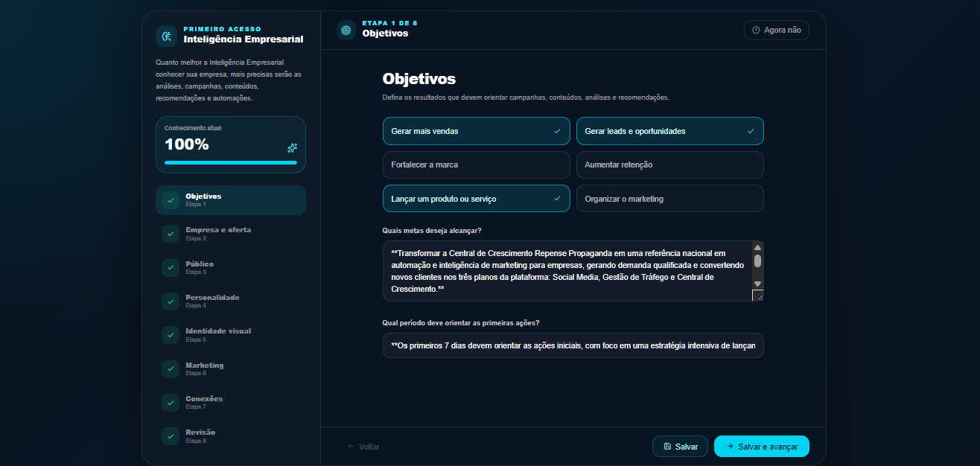Go to the Conexões step
The image size is (980, 466).
point(231,403)
